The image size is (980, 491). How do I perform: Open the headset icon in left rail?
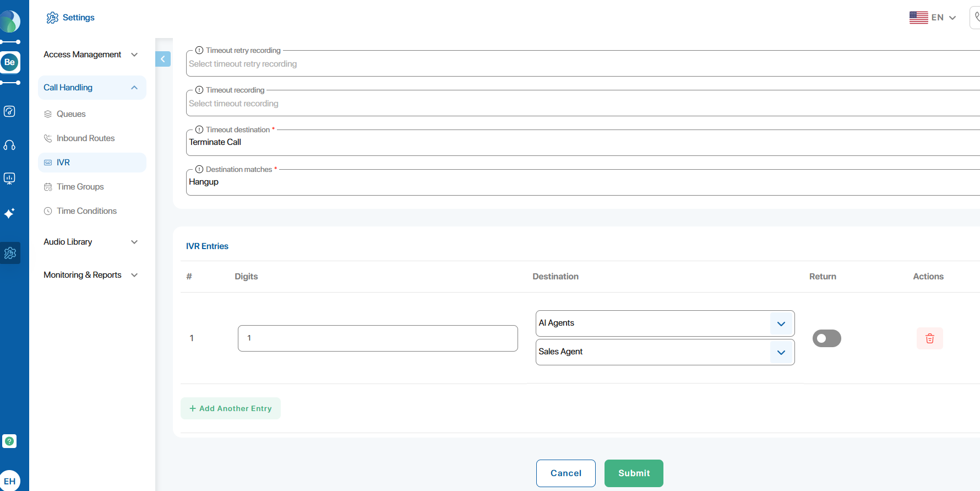click(x=9, y=145)
